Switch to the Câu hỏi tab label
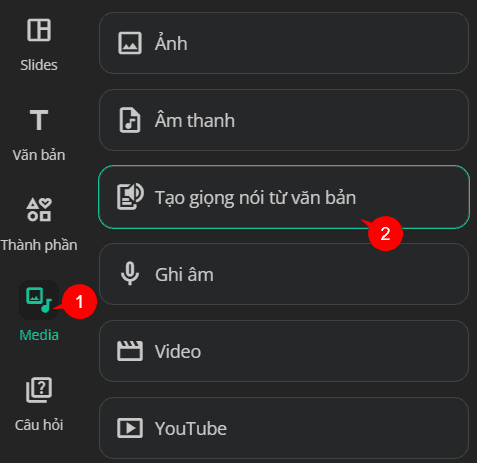This screenshot has height=463, width=477. tap(39, 425)
